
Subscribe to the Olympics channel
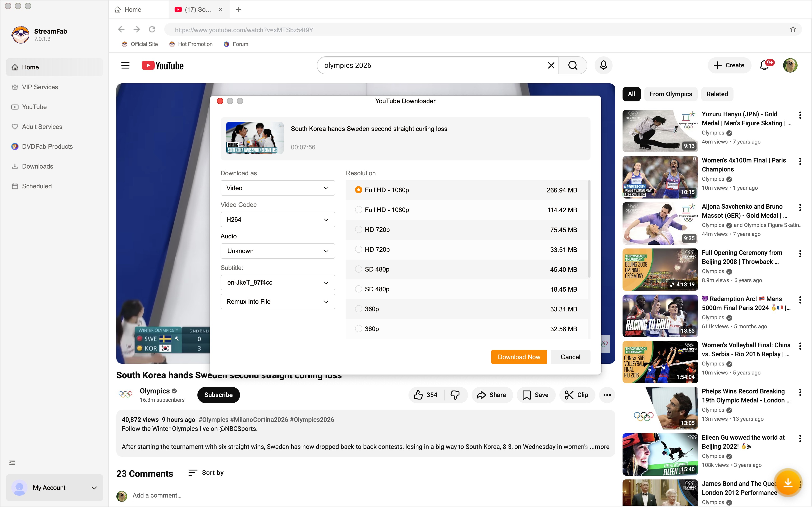point(218,395)
